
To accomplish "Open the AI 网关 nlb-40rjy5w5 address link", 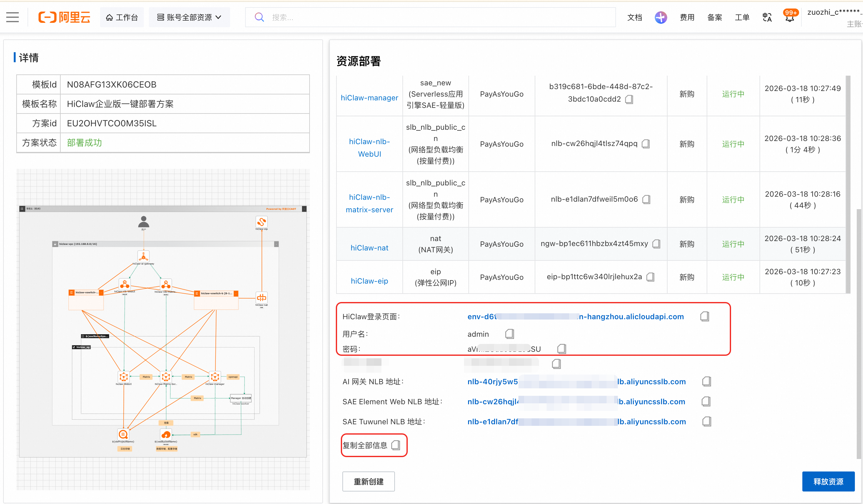I will (576, 381).
